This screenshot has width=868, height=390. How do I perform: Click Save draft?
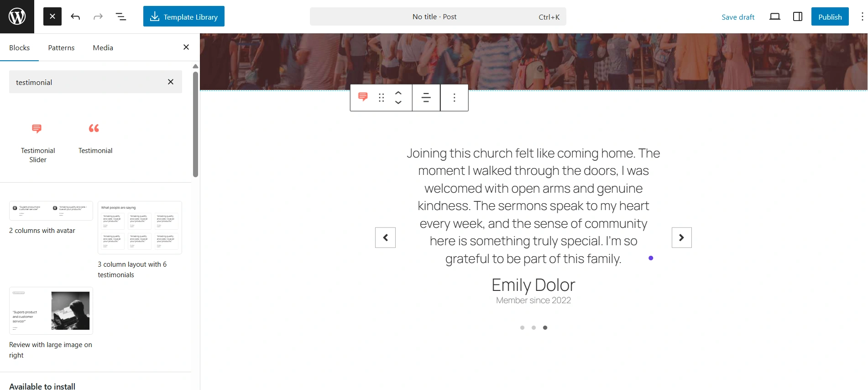tap(738, 17)
